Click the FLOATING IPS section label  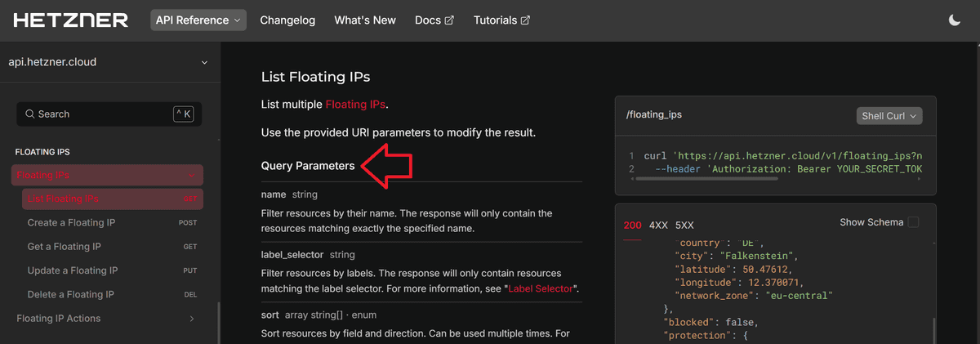pyautogui.click(x=42, y=152)
